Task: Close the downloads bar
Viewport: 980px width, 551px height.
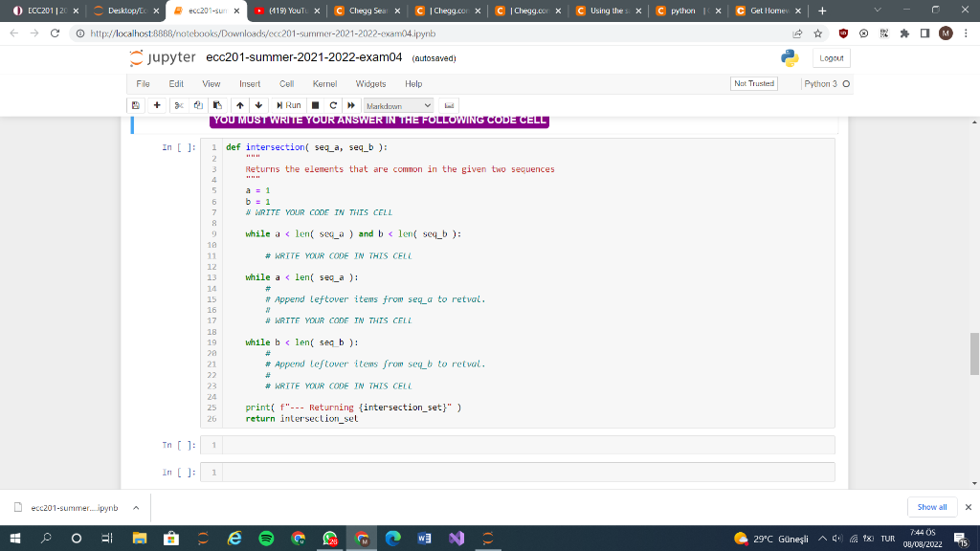Action: (x=969, y=507)
